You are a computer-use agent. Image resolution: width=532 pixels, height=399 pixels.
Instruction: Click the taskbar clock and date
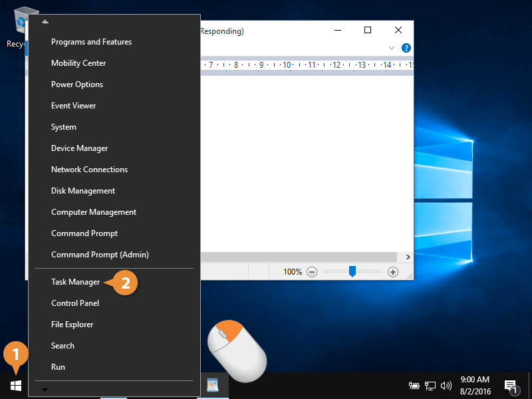point(474,386)
